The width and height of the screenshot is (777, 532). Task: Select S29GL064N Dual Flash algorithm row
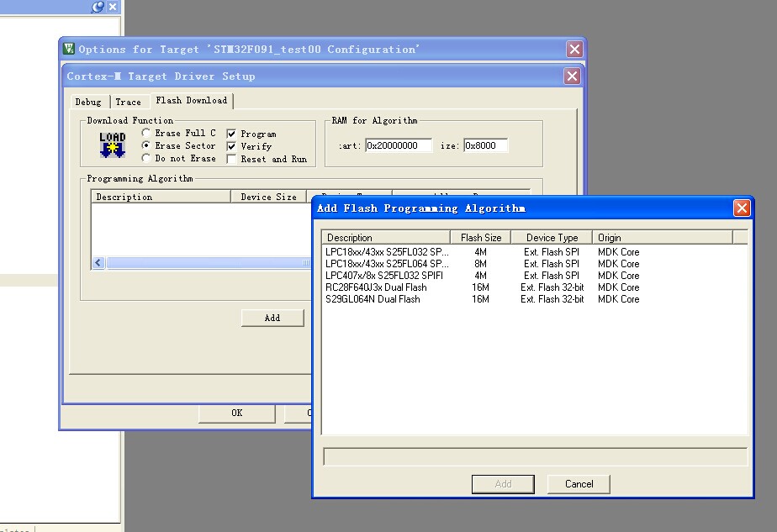coord(534,299)
